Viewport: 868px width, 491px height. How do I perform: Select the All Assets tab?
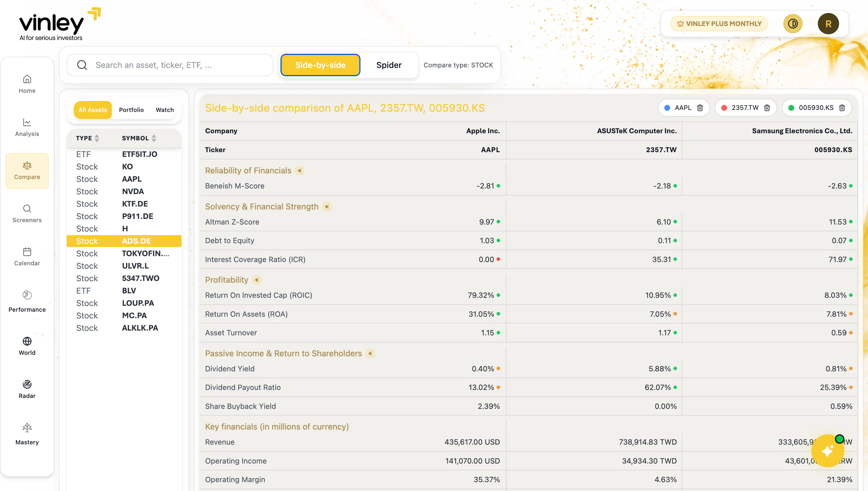[x=93, y=110]
